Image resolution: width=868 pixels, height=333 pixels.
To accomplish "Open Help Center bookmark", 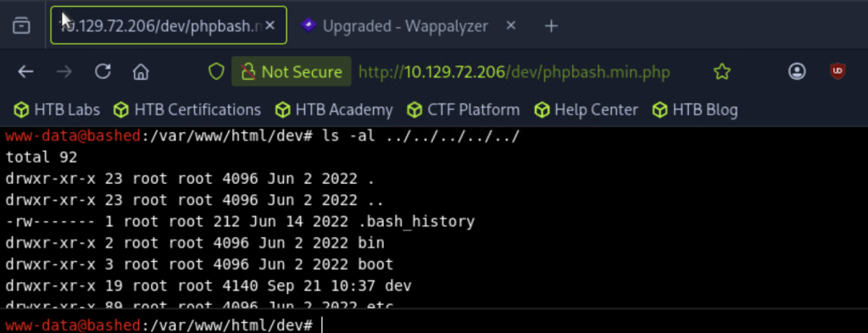I will pos(587,110).
